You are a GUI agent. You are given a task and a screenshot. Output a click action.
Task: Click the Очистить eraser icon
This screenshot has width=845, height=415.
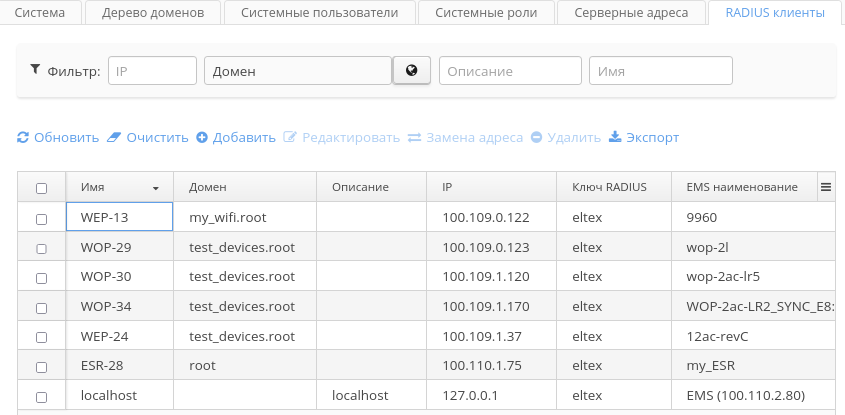tap(114, 138)
